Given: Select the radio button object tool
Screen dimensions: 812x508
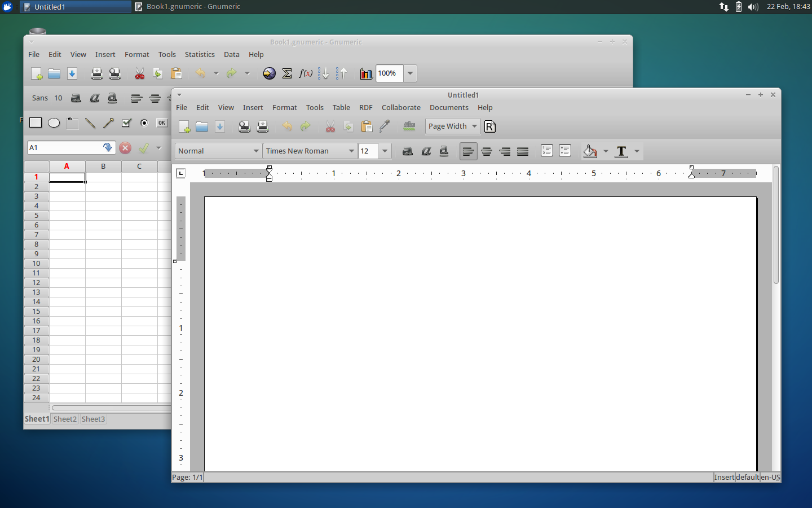Looking at the screenshot, I should pyautogui.click(x=144, y=123).
